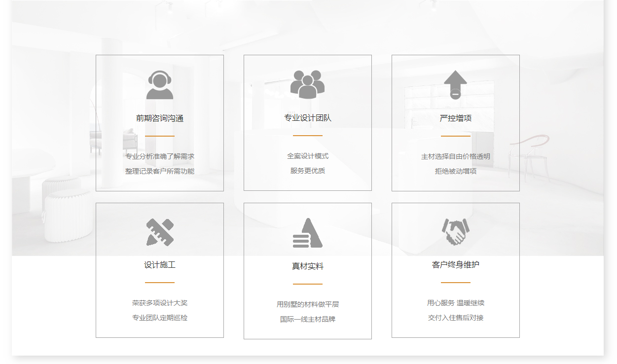Click the 全案设计模式 description

(x=308, y=156)
